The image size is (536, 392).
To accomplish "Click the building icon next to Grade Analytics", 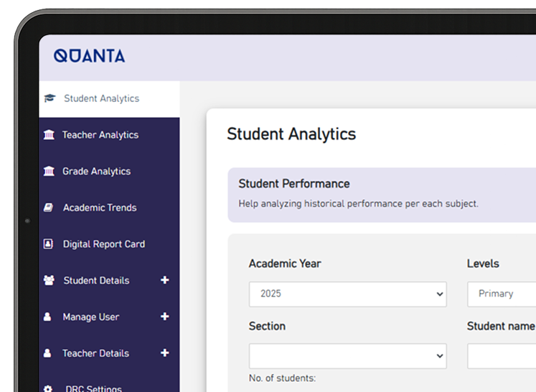I will [x=49, y=171].
